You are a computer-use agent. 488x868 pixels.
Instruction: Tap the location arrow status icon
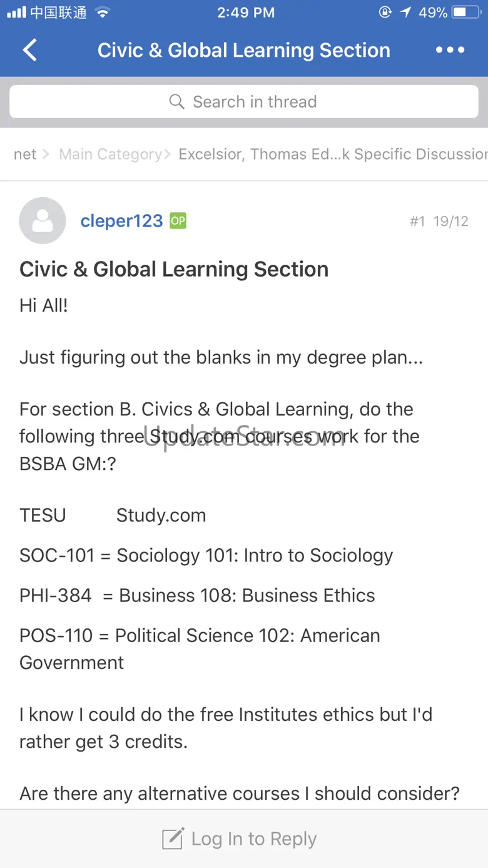(406, 13)
